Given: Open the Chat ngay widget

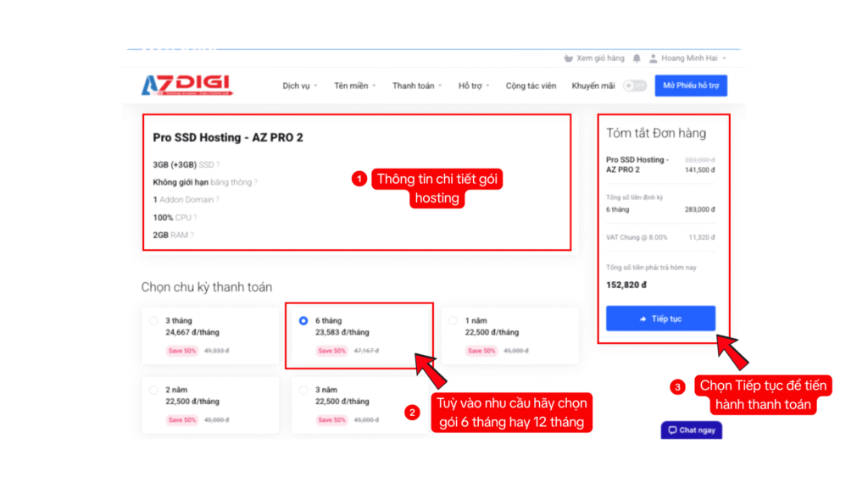Looking at the screenshot, I should [x=692, y=430].
